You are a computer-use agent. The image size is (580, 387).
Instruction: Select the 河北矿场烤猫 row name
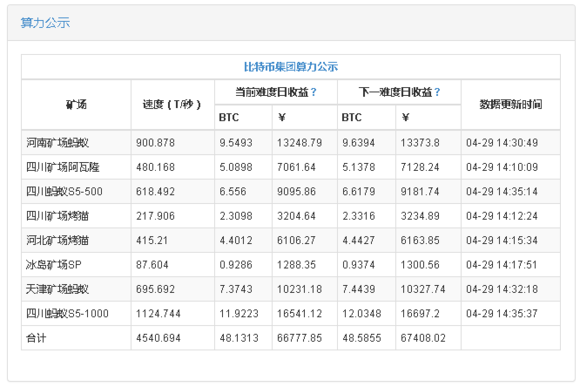coord(57,240)
